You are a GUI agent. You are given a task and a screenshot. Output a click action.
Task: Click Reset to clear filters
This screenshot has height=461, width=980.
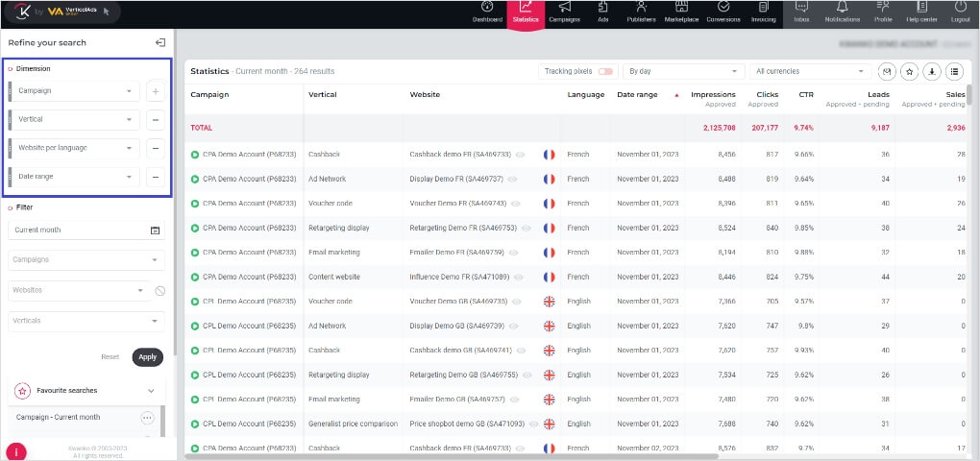(x=110, y=356)
